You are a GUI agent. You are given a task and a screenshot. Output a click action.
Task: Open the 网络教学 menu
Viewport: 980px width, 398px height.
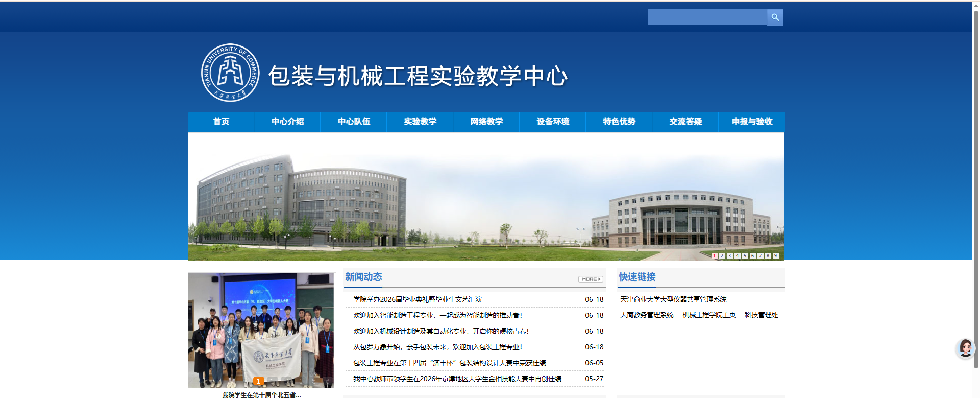coord(486,122)
